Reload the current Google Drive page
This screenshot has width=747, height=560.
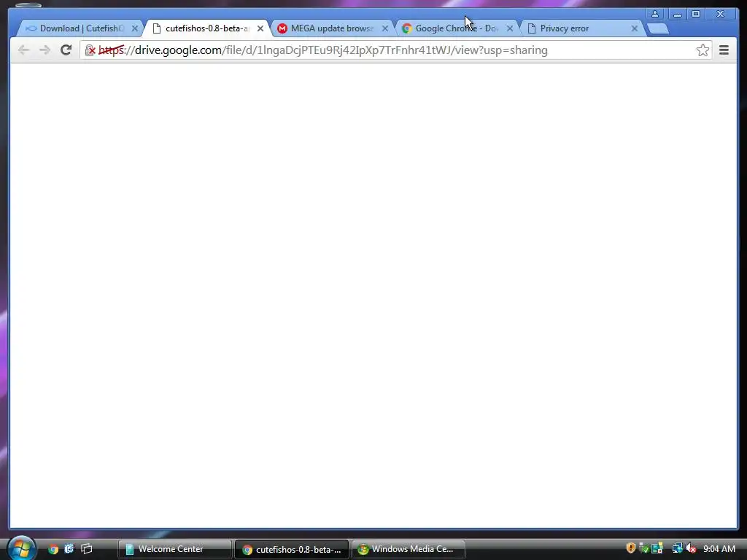click(66, 50)
